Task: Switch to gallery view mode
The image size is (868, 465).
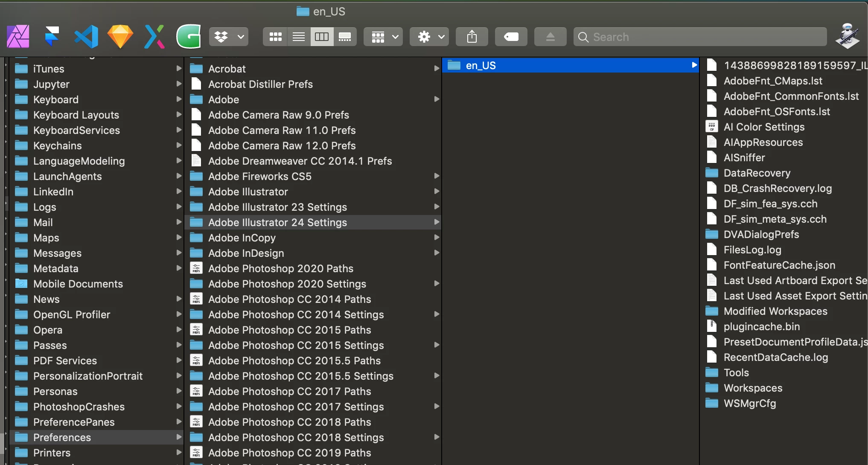Action: (345, 37)
